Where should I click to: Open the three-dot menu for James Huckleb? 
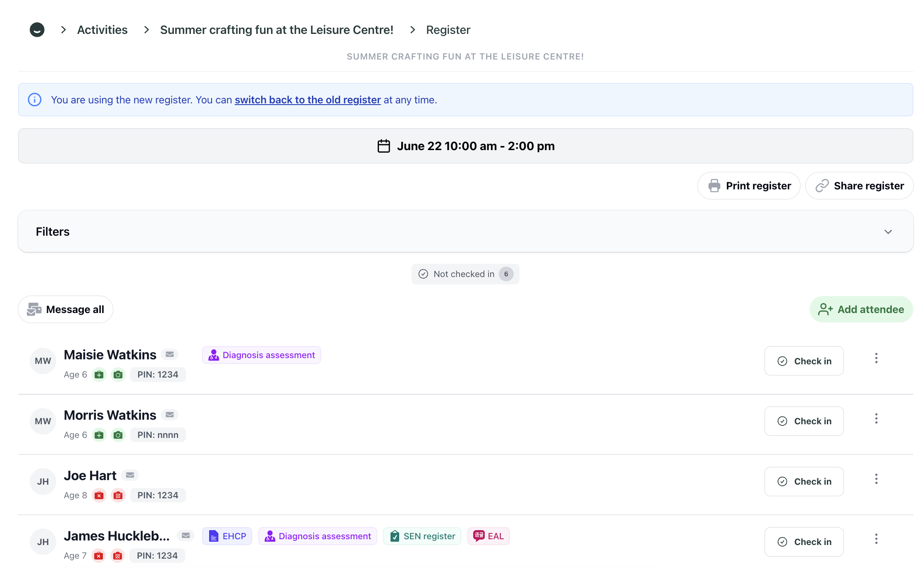click(876, 538)
